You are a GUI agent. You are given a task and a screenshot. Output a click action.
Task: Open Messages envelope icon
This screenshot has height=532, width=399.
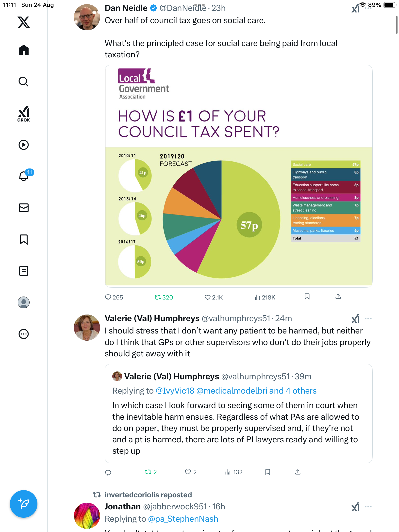[24, 208]
